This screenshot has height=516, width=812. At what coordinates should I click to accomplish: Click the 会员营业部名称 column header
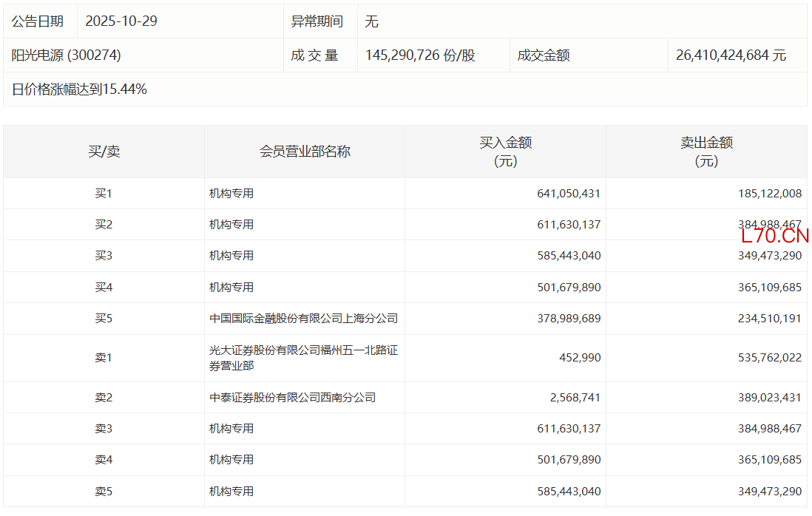pyautogui.click(x=305, y=152)
